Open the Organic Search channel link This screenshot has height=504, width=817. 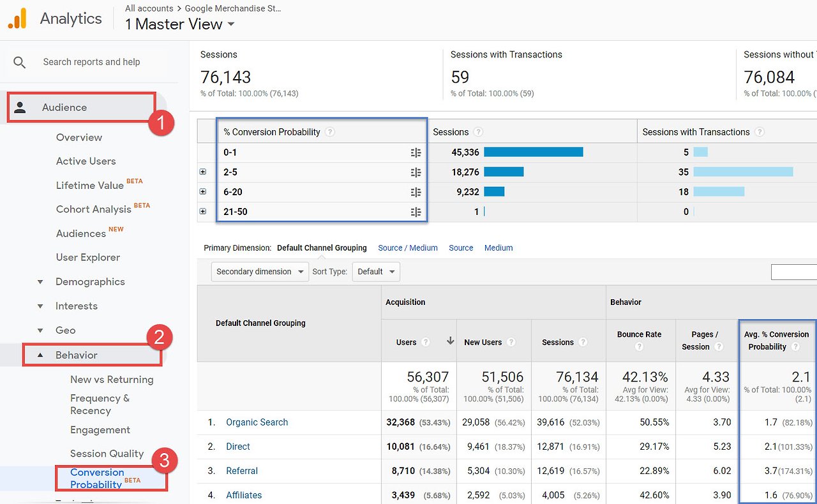[x=257, y=422]
